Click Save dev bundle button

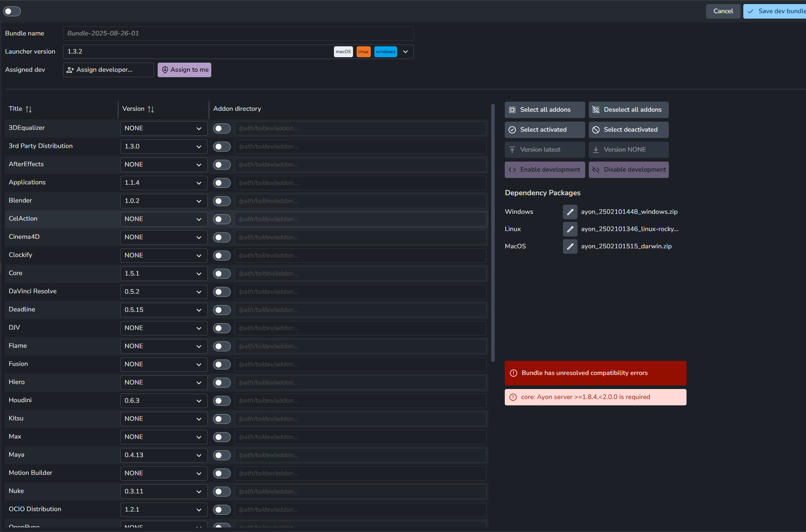pos(776,11)
